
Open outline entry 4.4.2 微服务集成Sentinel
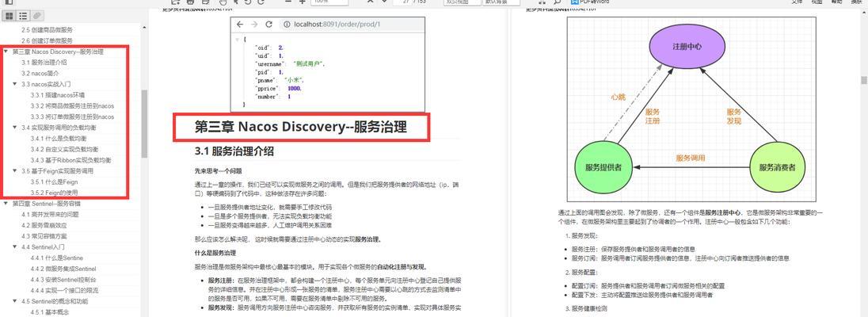pyautogui.click(x=63, y=269)
